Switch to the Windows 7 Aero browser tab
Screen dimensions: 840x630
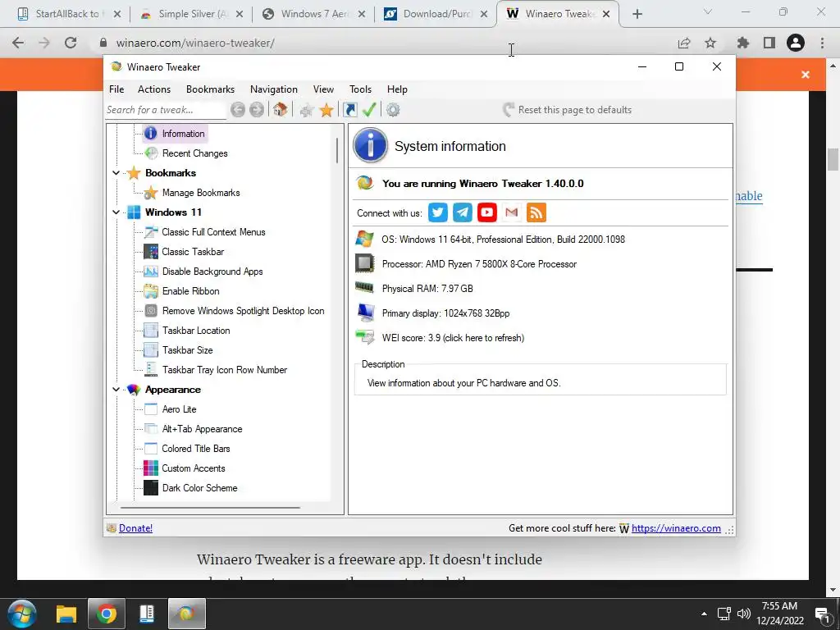tap(313, 14)
